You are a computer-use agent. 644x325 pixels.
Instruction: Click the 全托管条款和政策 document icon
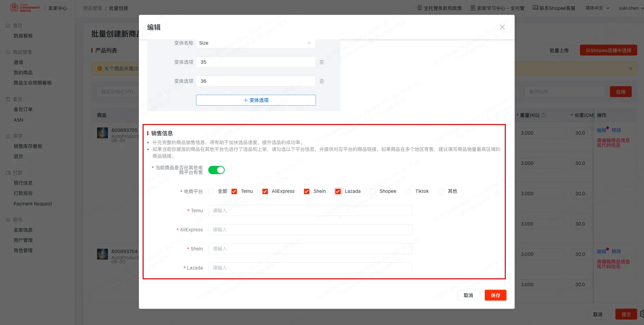coord(420,8)
